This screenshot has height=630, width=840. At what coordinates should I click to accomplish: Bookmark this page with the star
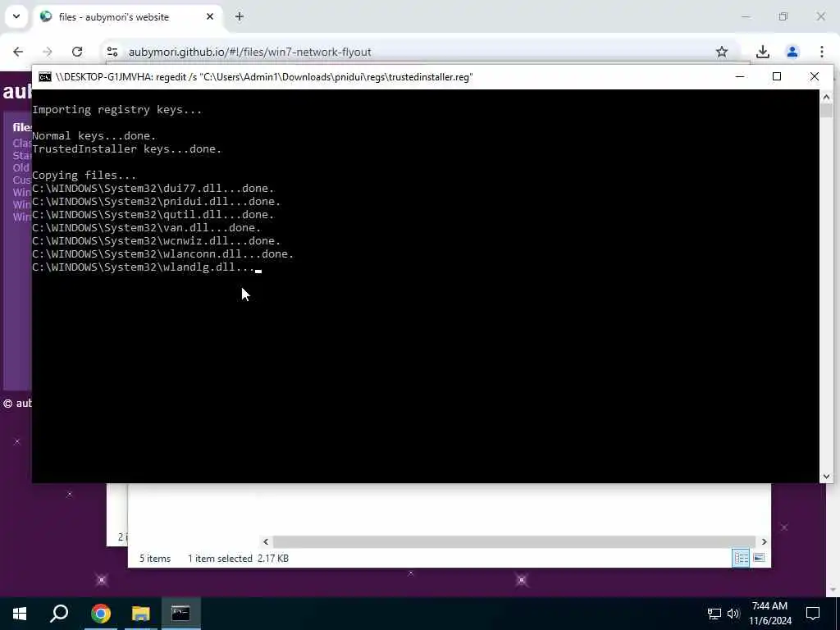tap(722, 52)
